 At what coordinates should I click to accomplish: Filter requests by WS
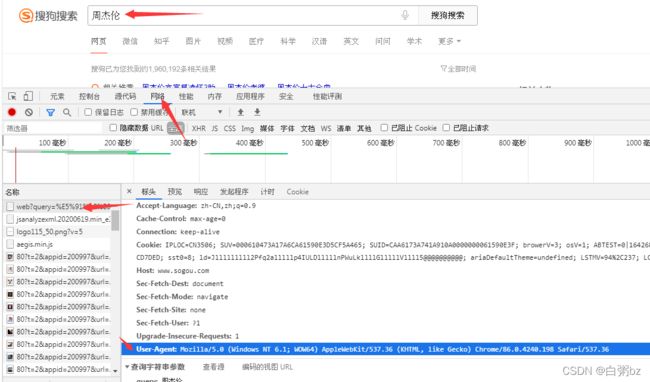(x=326, y=128)
